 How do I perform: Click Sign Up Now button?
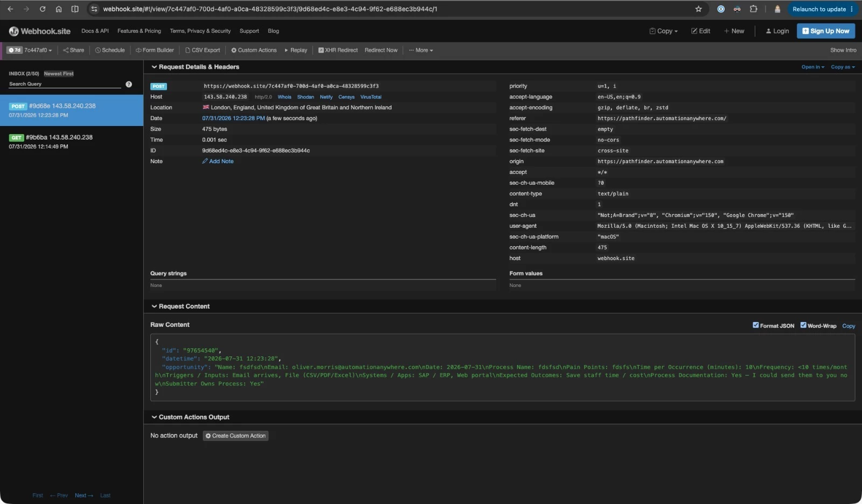825,31
